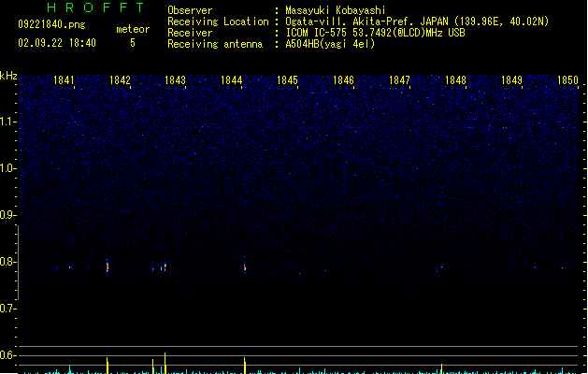Click the Receiving antenna label

point(215,44)
